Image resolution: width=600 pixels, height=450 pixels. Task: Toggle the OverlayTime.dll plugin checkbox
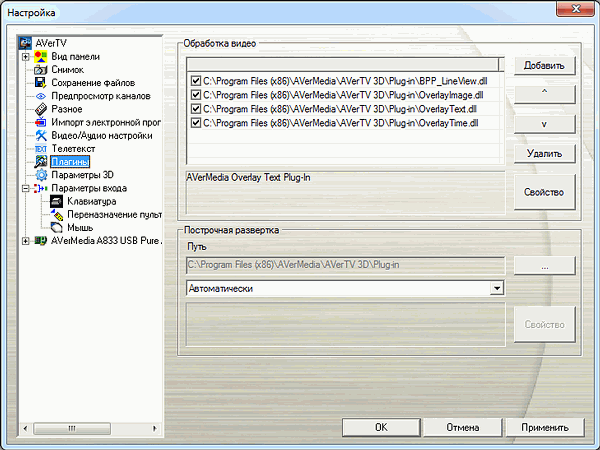tap(196, 123)
